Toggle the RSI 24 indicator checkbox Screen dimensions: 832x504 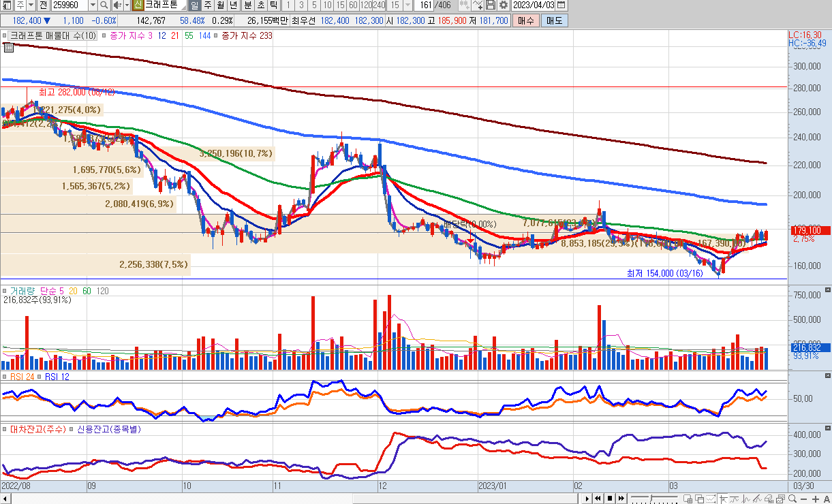click(5, 377)
